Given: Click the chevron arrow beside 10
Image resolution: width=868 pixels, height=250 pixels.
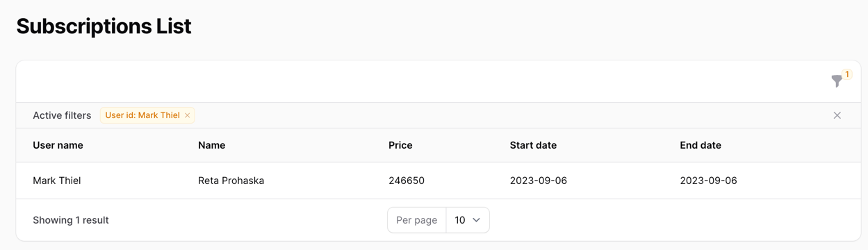Looking at the screenshot, I should tap(477, 220).
